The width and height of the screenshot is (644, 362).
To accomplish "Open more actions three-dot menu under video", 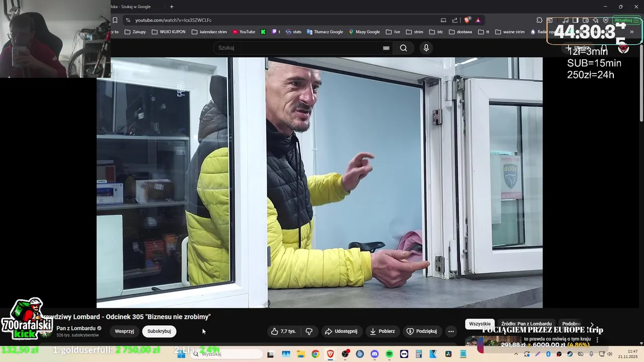I will click(x=451, y=331).
